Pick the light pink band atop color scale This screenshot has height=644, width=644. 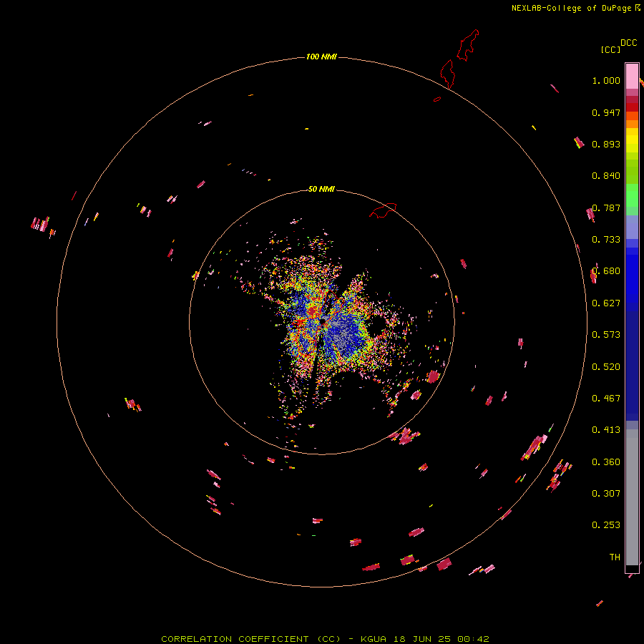[x=632, y=76]
